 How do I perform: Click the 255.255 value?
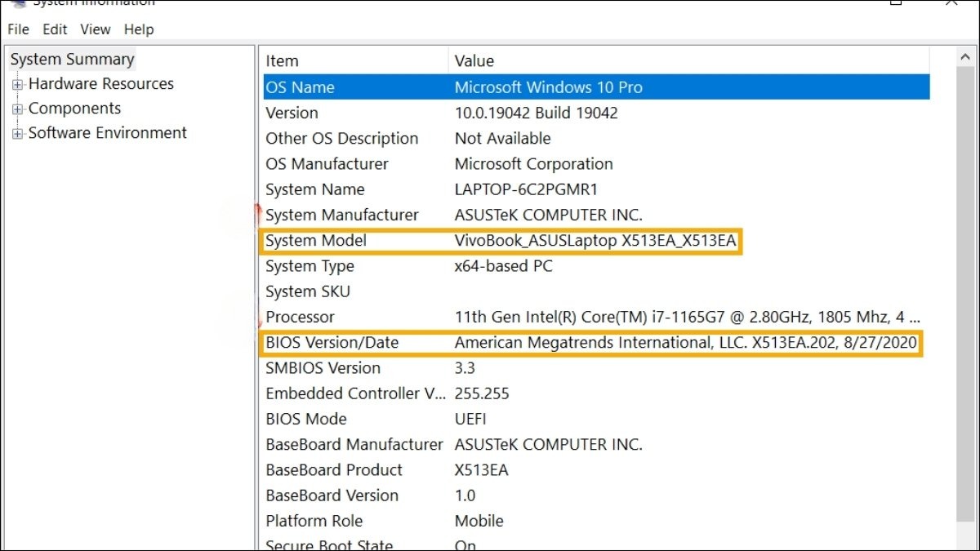482,393
